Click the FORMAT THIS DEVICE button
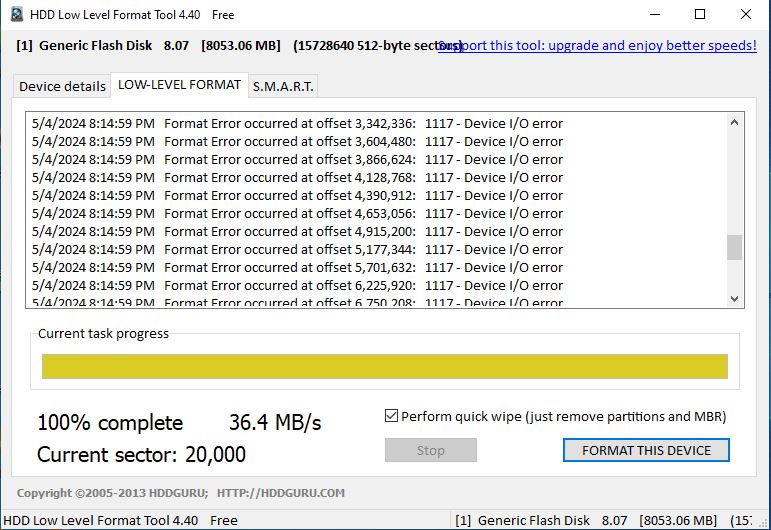Image resolution: width=771 pixels, height=530 pixels. click(646, 450)
